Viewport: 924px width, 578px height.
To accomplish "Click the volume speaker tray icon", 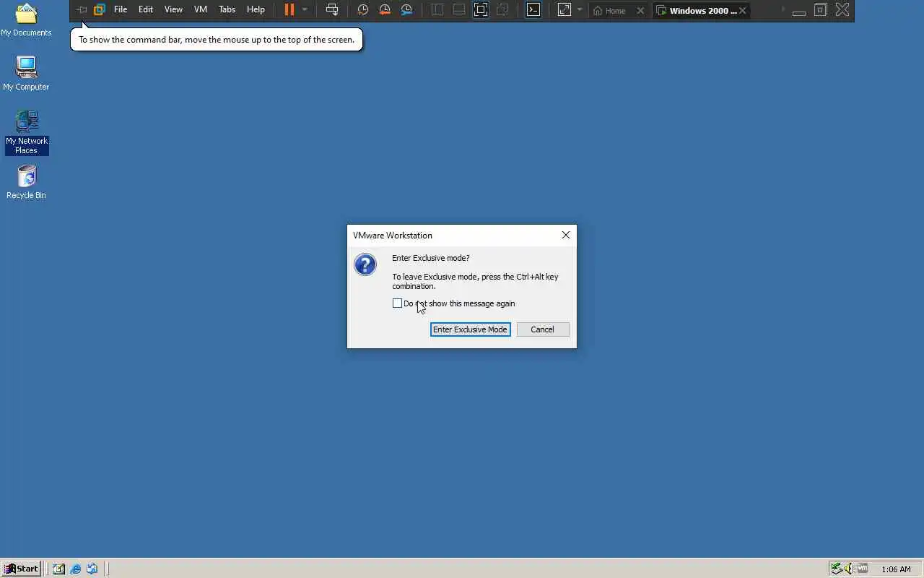I will tap(849, 569).
